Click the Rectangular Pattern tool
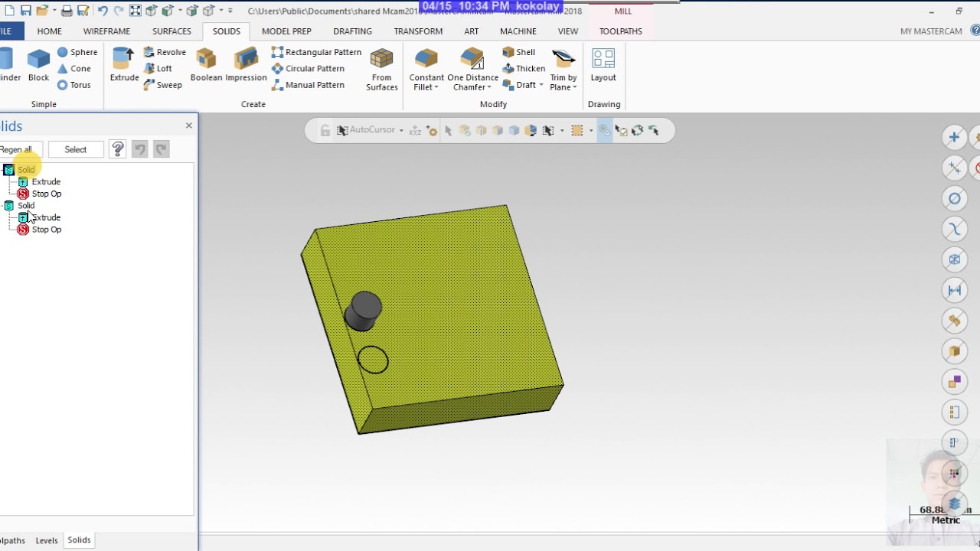The image size is (980, 551). pos(316,52)
